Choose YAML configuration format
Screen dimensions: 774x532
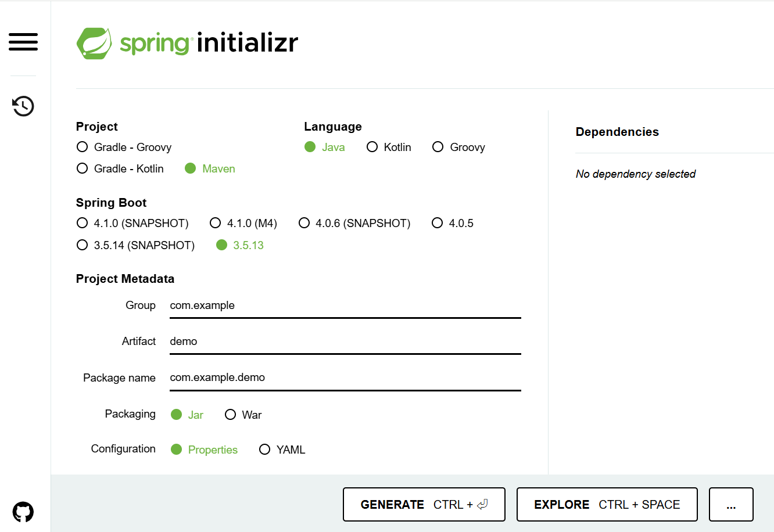coord(265,450)
